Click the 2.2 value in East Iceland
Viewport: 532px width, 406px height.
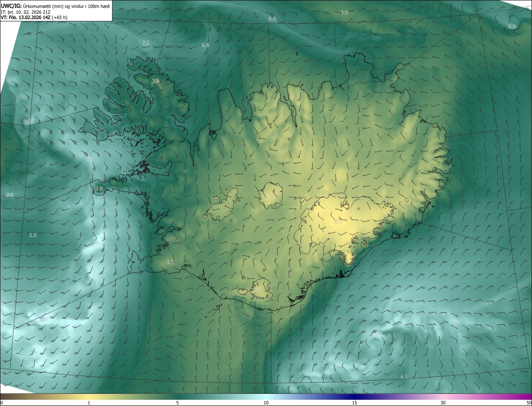click(x=407, y=130)
